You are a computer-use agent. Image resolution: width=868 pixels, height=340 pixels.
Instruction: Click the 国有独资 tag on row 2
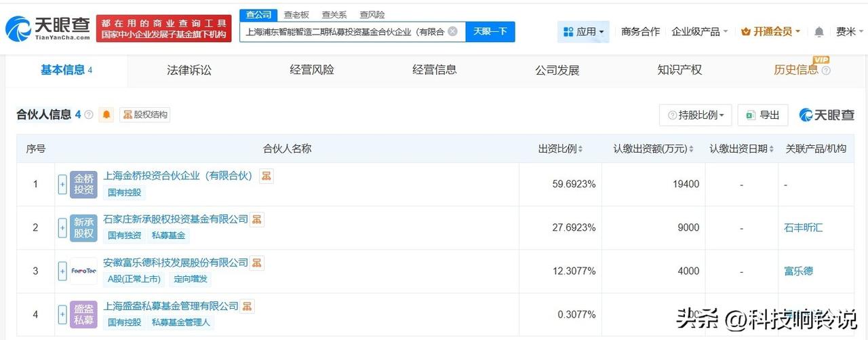tap(124, 235)
